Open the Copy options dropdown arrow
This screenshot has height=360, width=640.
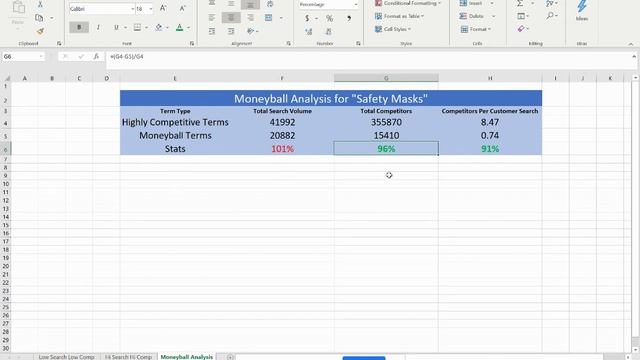51,18
